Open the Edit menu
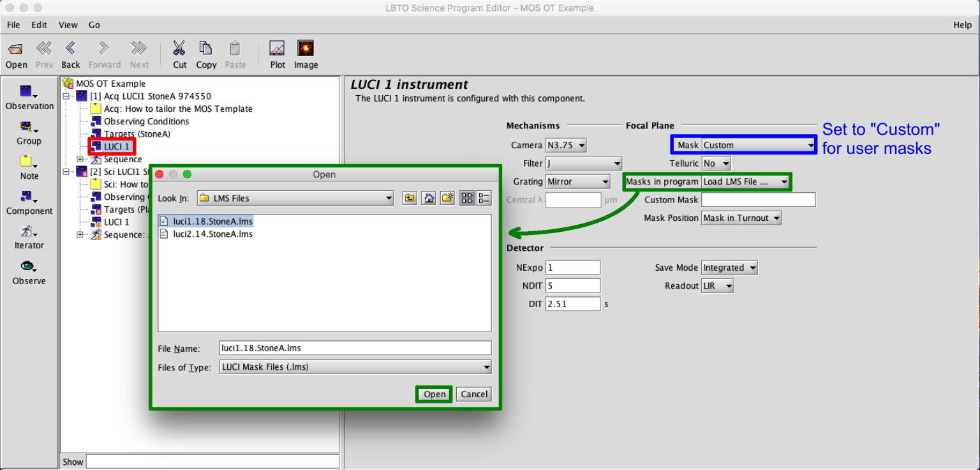The width and height of the screenshot is (980, 470). coord(40,25)
